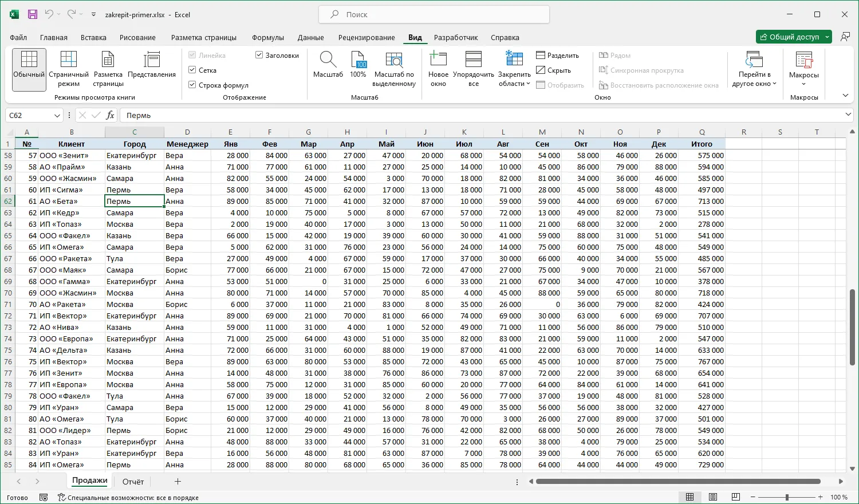Image resolution: width=859 pixels, height=504 pixels.
Task: Switch to the Формулы ribbon tab
Action: pos(268,37)
